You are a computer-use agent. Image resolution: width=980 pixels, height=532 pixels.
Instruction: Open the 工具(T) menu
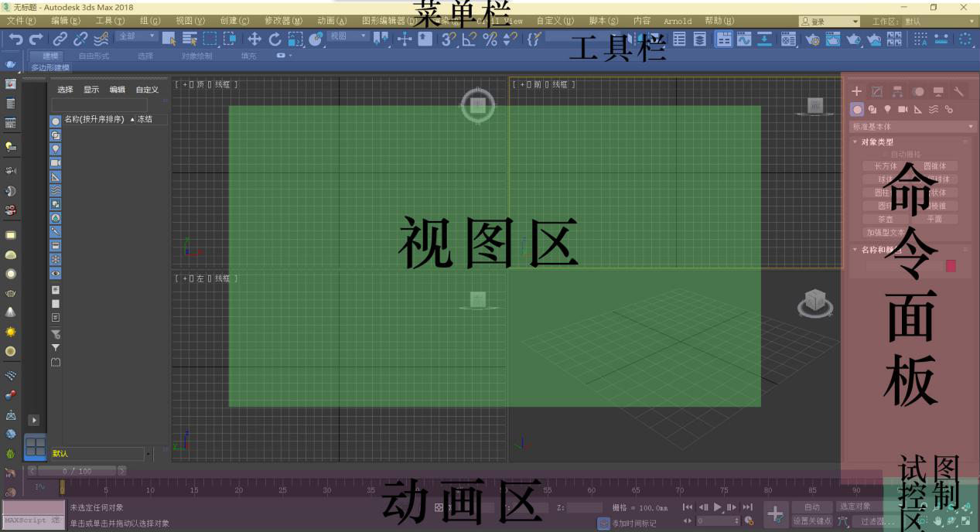pos(110,21)
